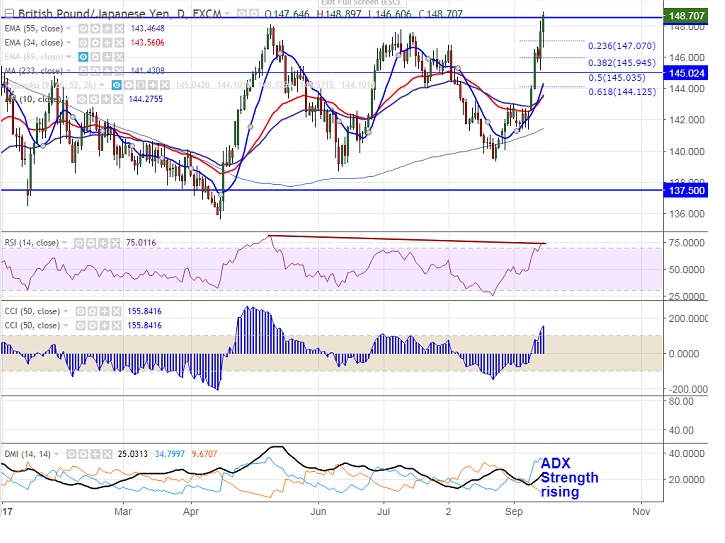Viewport: 725px width, 543px height.
Task: Open settings gear for MA (233, close)
Action: point(95,71)
